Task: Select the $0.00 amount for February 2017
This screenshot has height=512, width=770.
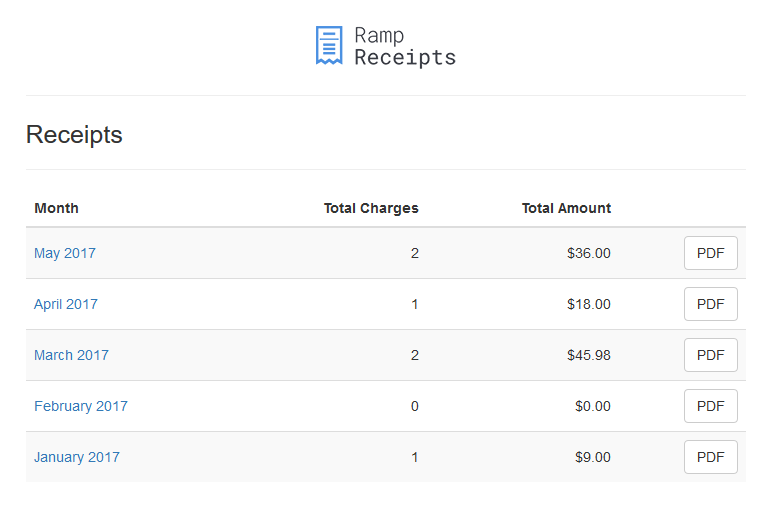Action: click(593, 406)
